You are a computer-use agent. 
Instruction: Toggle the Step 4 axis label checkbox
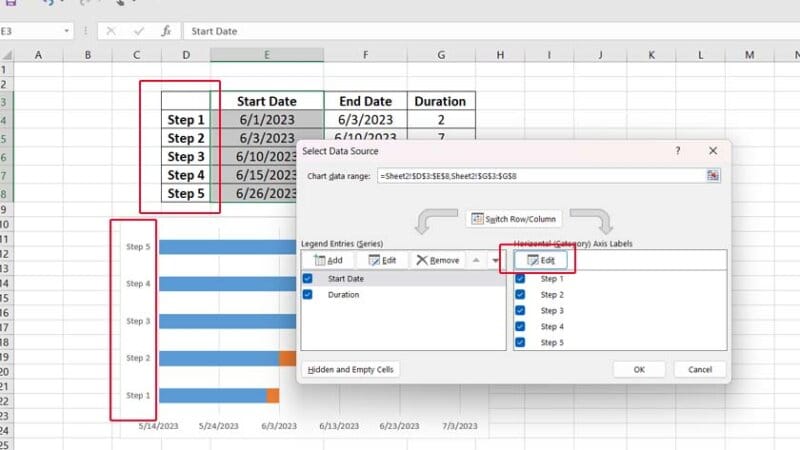[520, 326]
